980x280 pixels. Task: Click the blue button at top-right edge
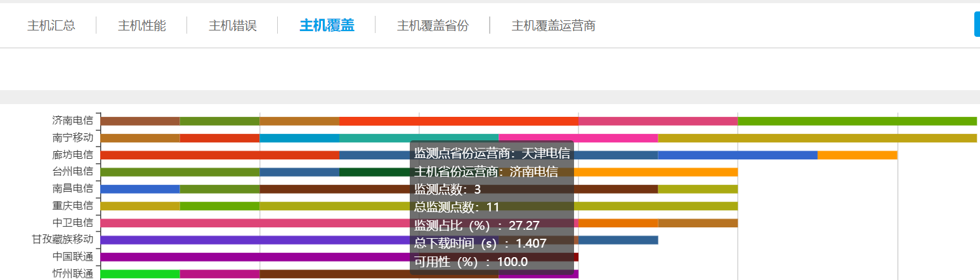tap(976, 25)
